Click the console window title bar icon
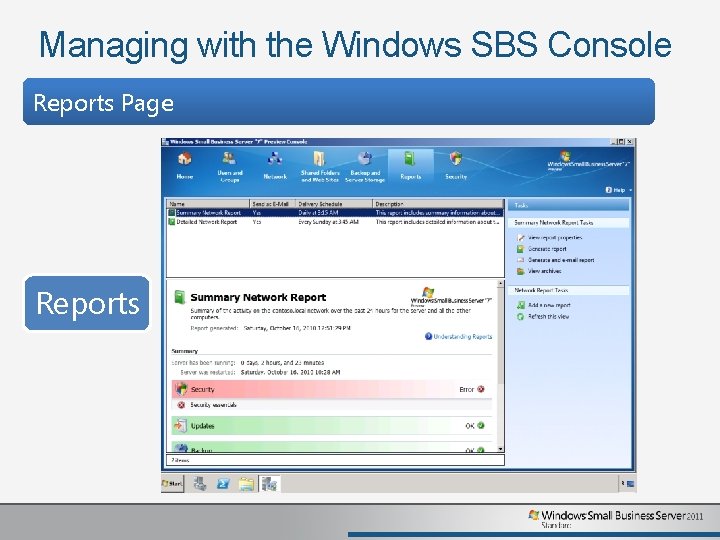Image resolution: width=720 pixels, height=540 pixels. [165, 141]
